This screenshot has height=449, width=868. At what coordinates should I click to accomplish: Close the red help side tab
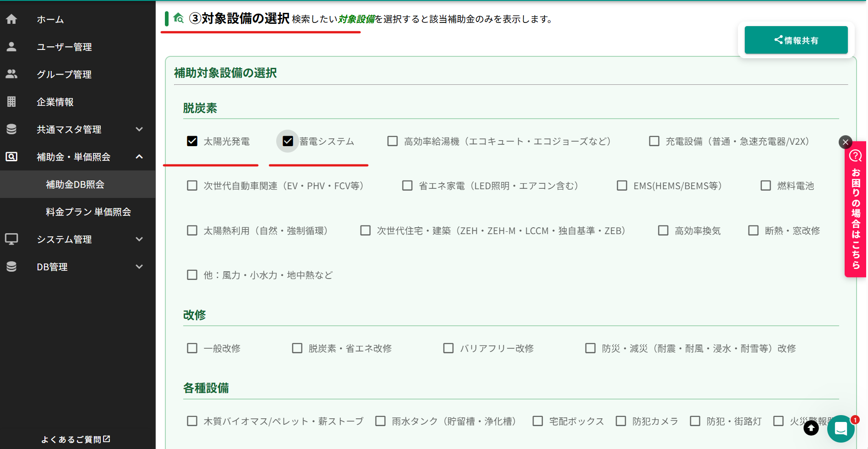846,142
